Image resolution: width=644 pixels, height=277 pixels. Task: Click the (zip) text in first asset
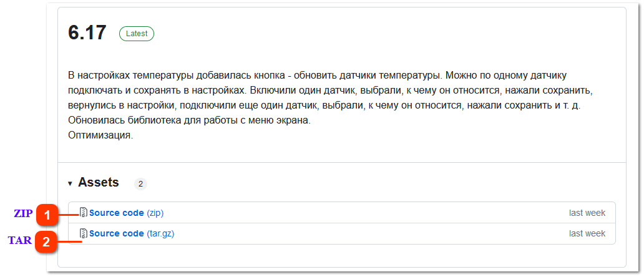coord(155,213)
